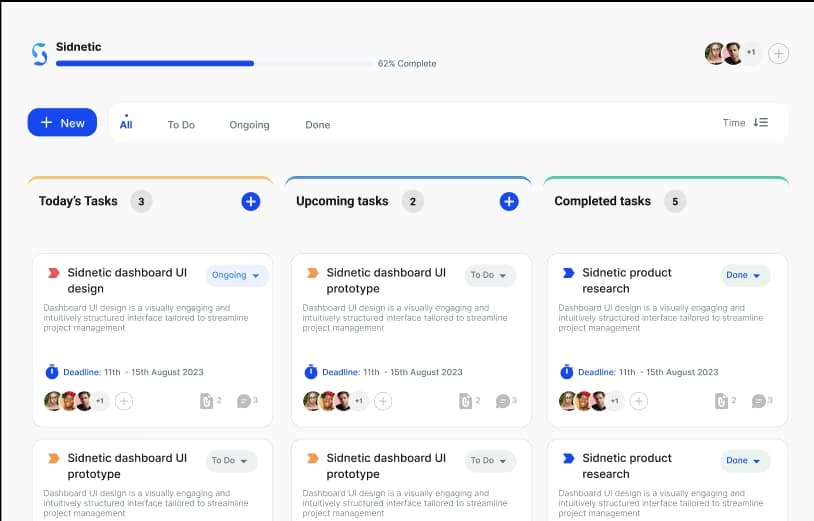Add assignee on Sidnetic dashboard UI design card
814x521 pixels.
click(124, 401)
